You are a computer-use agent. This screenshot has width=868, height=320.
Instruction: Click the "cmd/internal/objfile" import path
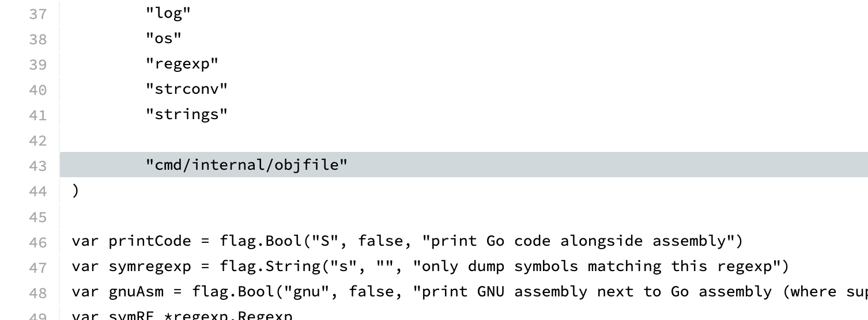[247, 166]
